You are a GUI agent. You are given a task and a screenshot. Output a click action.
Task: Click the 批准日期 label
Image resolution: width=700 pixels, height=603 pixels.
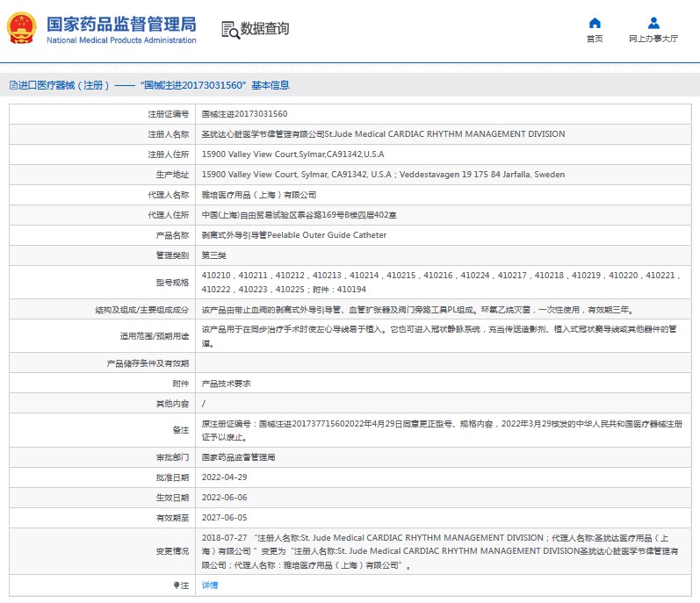(172, 477)
